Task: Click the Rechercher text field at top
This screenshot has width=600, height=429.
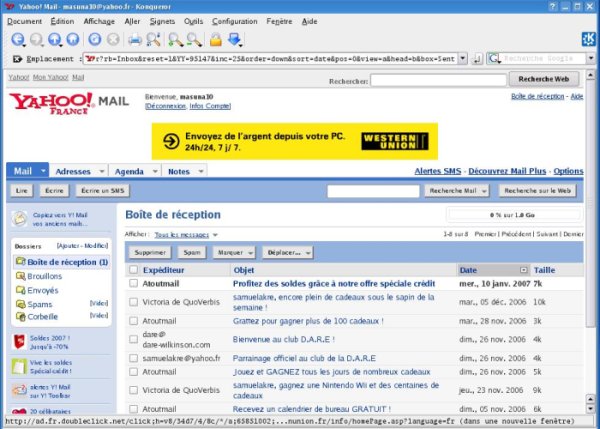Action: coord(439,80)
